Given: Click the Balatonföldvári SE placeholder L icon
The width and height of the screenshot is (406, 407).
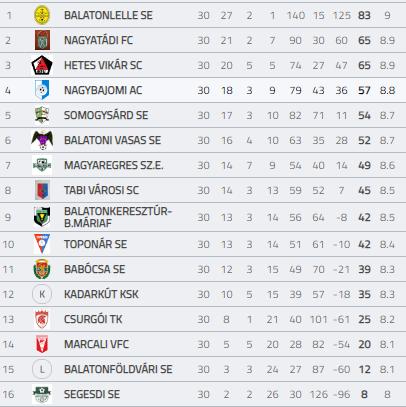Looking at the screenshot, I should 42,369.
